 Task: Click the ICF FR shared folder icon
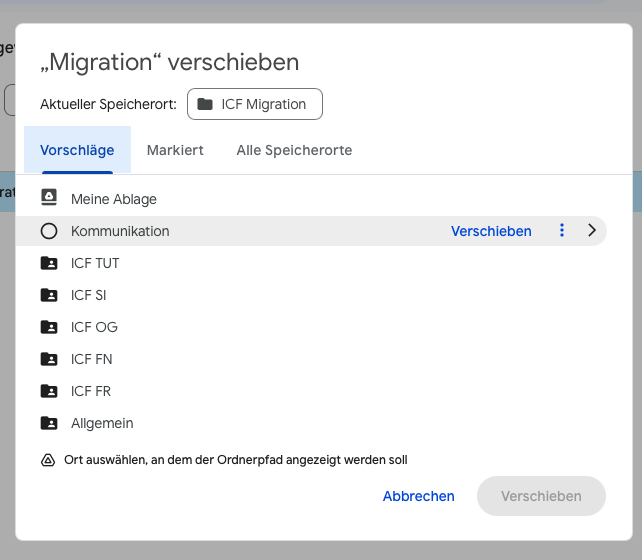49,391
